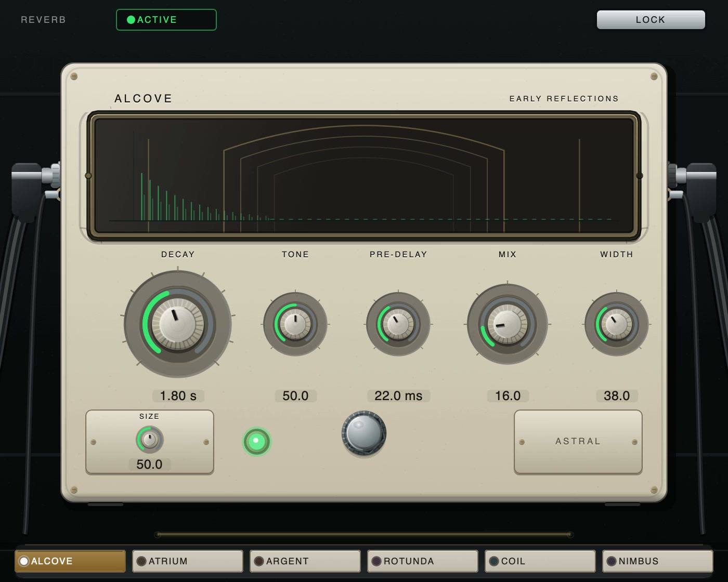Image resolution: width=728 pixels, height=582 pixels.
Task: Click the Atrium tab color dot
Action: click(x=141, y=561)
